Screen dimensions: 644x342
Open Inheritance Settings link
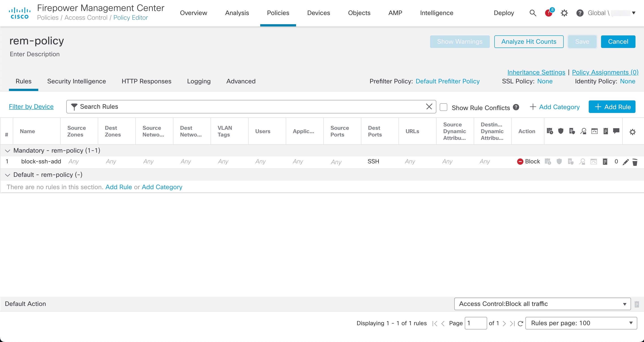[x=536, y=72]
